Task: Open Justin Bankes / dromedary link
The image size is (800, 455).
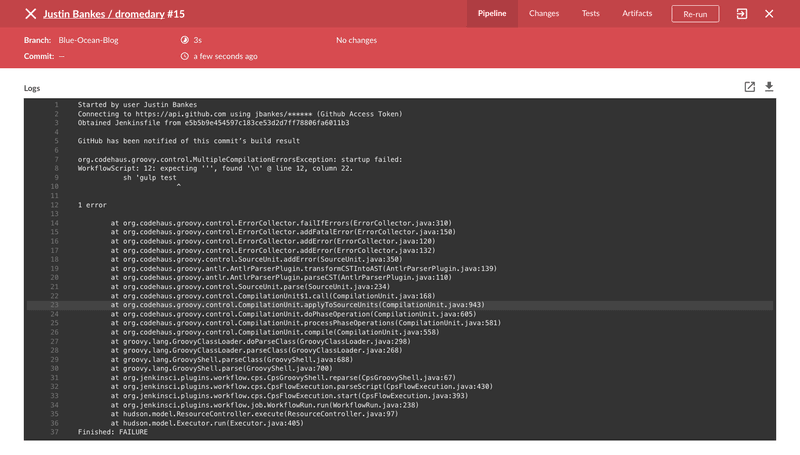Action: tap(104, 14)
